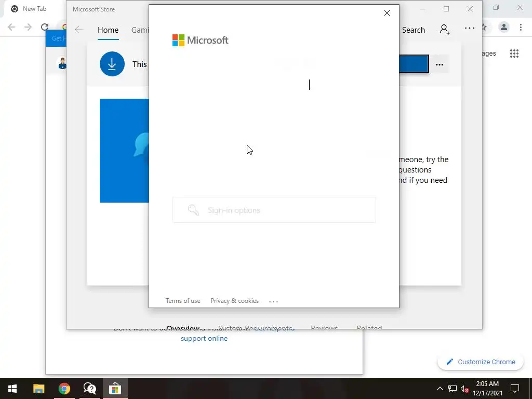Open the taskbar clock and date
The image size is (532, 399).
click(487, 389)
